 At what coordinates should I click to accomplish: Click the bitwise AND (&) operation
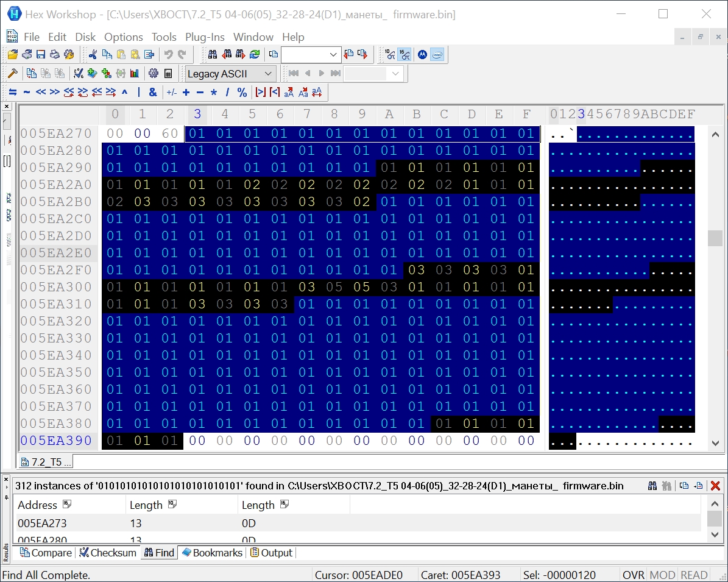click(153, 93)
